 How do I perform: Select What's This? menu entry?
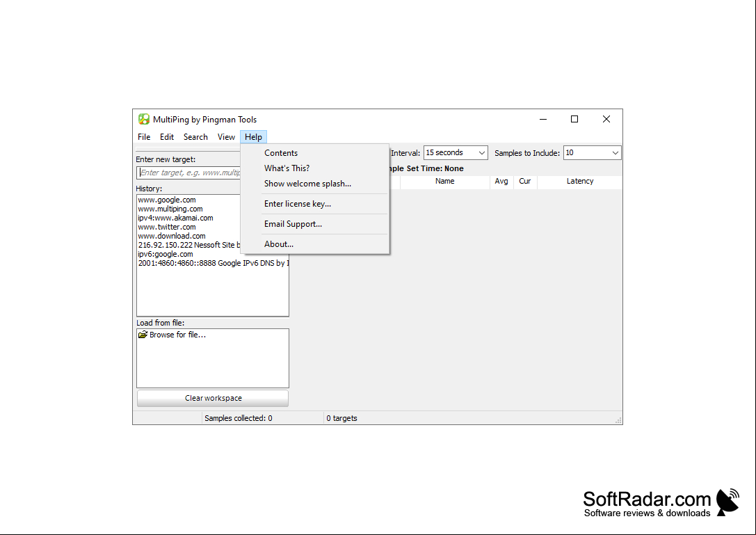point(315,168)
